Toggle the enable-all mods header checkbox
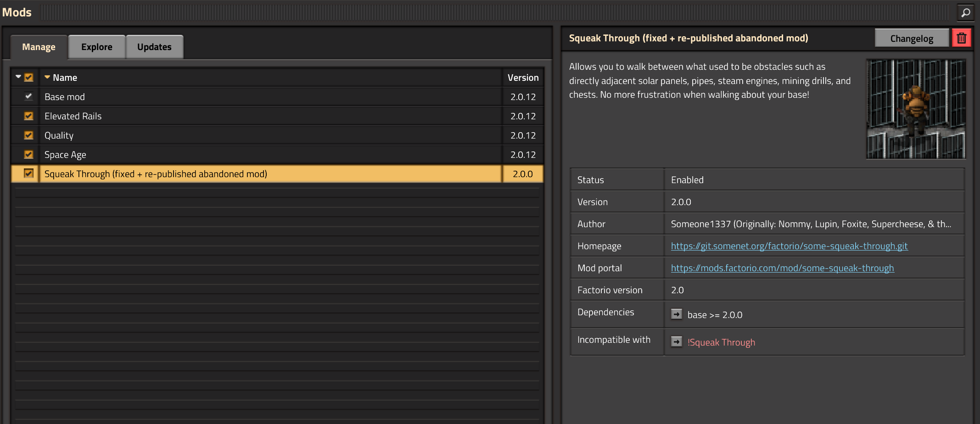The image size is (980, 424). click(x=29, y=77)
